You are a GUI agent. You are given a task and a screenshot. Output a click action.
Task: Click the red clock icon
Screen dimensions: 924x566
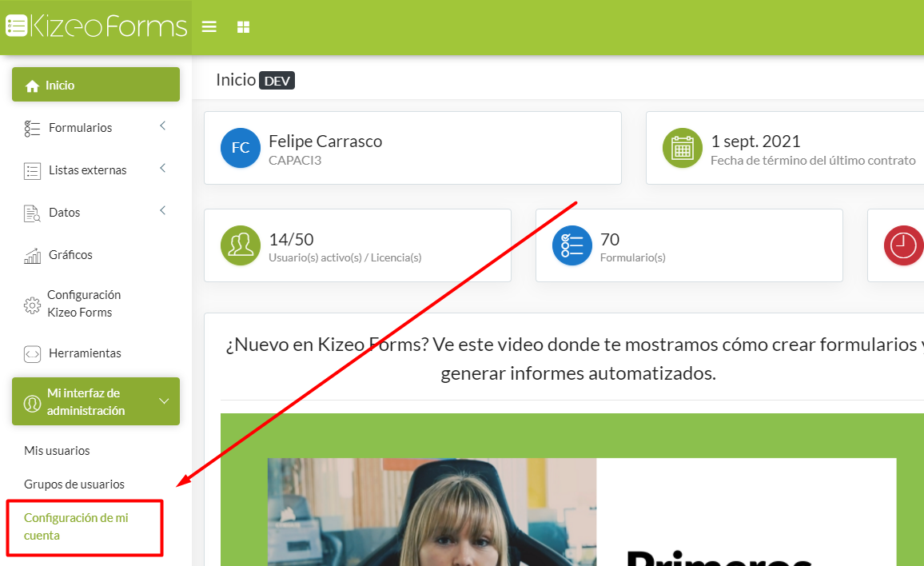point(903,245)
